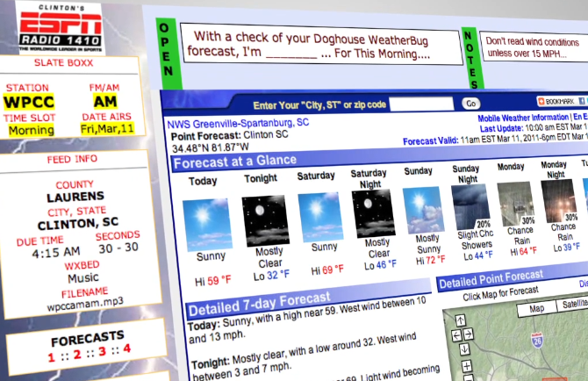
Task: Click the Detailed Point Forecast header
Action: point(491,280)
